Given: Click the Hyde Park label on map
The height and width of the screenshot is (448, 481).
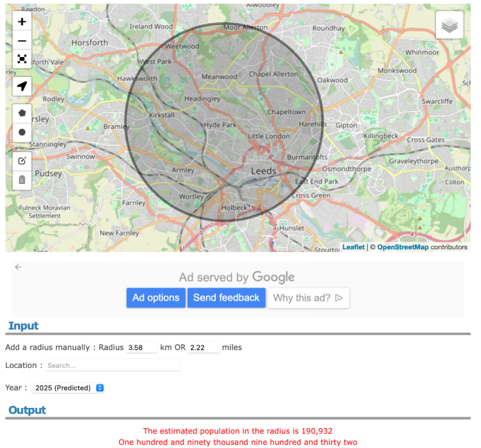Looking at the screenshot, I should pos(220,125).
